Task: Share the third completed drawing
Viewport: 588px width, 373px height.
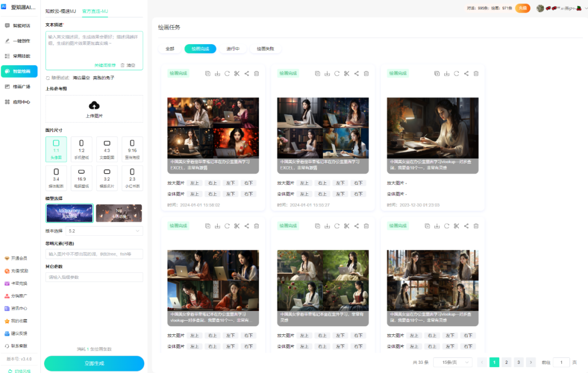Action: pyautogui.click(x=465, y=73)
